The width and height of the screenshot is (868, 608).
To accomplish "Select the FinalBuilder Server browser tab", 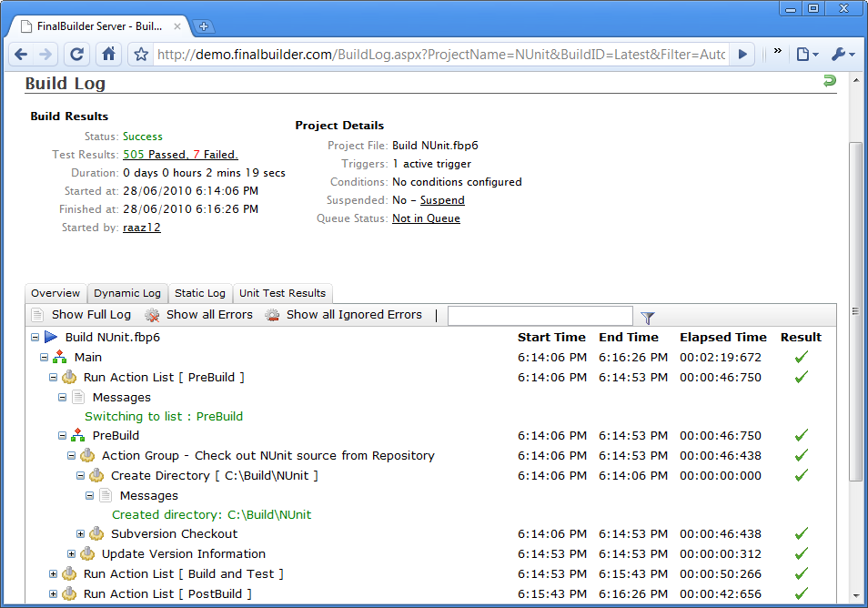I will (x=100, y=26).
